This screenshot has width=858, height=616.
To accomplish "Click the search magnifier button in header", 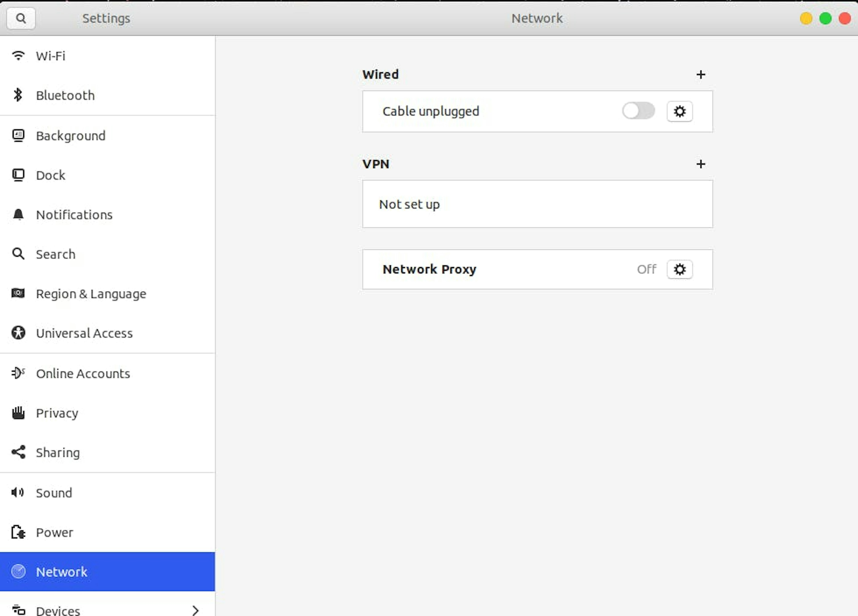I will 21,18.
